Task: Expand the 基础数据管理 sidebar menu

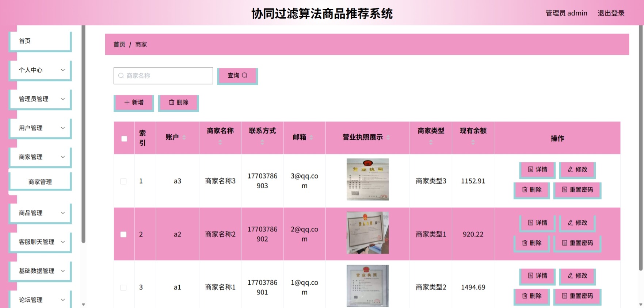Action: [x=40, y=271]
